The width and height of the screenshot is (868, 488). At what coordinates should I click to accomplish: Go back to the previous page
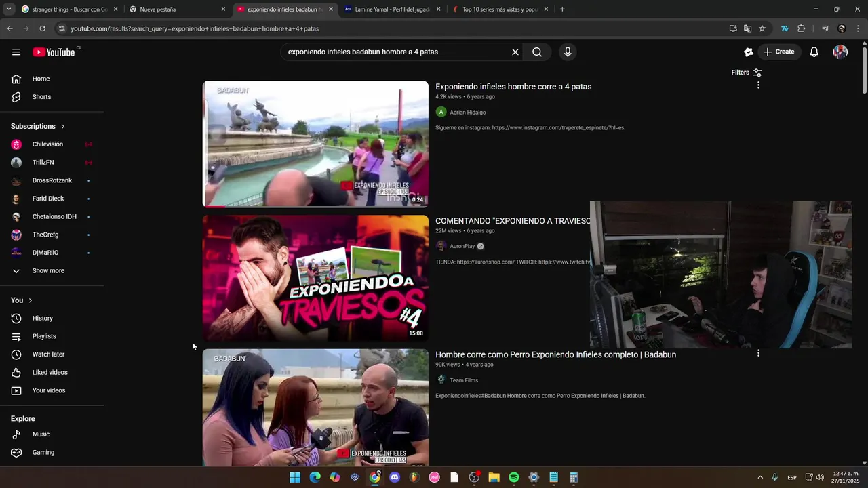tap(9, 28)
